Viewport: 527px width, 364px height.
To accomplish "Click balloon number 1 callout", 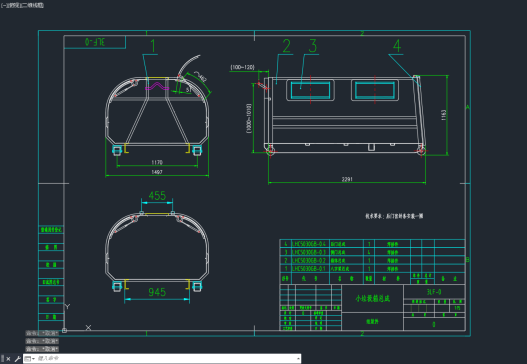I will coord(153,46).
